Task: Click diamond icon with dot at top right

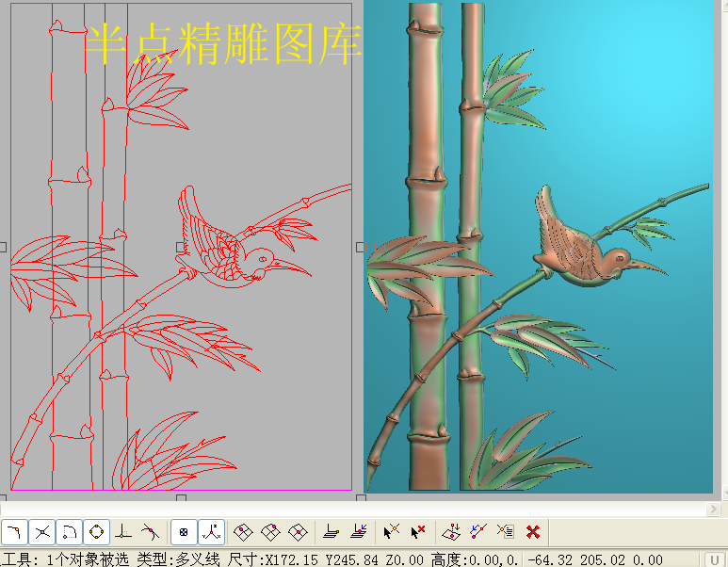Action: coord(270,532)
